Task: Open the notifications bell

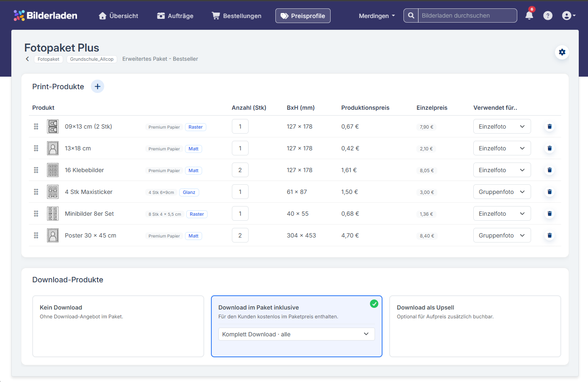Action: (x=529, y=15)
